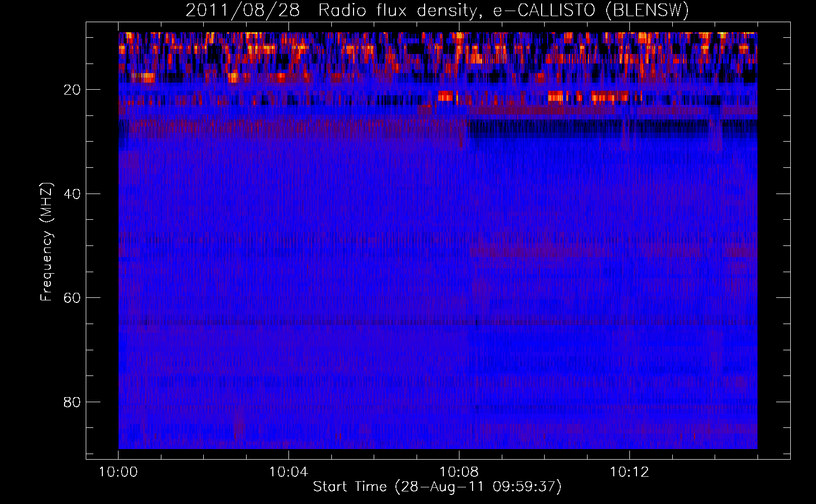Screen dimensions: 816x504
Task: Click the 80 MHz frequency tick label
Action: tap(73, 402)
